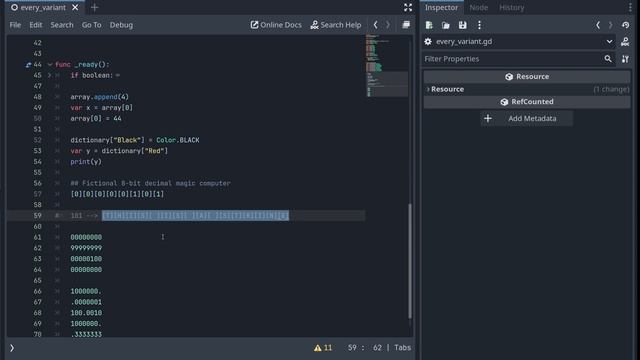Click the editor vertical scrollbar

410,261
